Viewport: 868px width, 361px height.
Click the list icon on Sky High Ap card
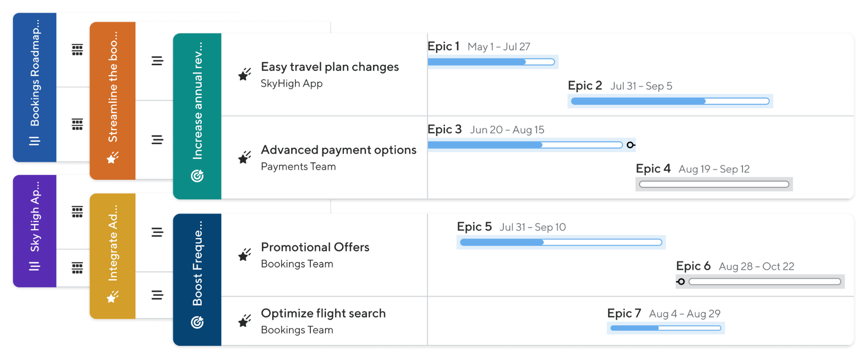[34, 266]
